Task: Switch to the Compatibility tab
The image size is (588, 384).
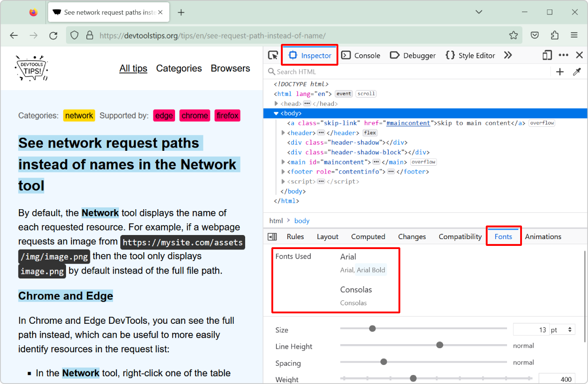Action: pos(460,236)
